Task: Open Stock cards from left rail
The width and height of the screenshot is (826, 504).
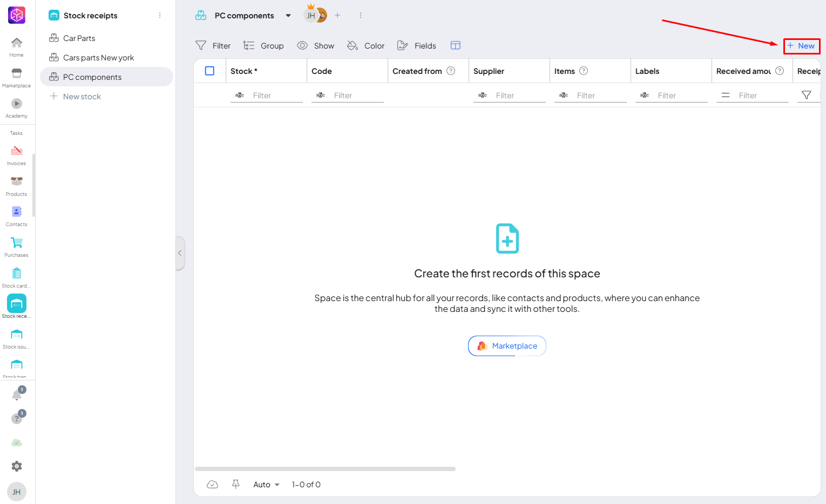Action: 16,277
